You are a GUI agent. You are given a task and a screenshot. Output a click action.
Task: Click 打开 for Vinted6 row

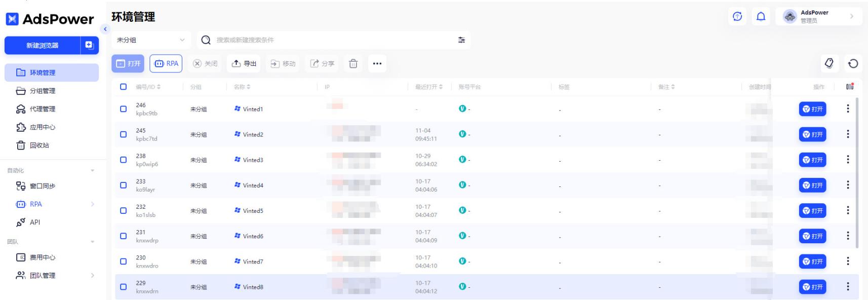(x=812, y=236)
